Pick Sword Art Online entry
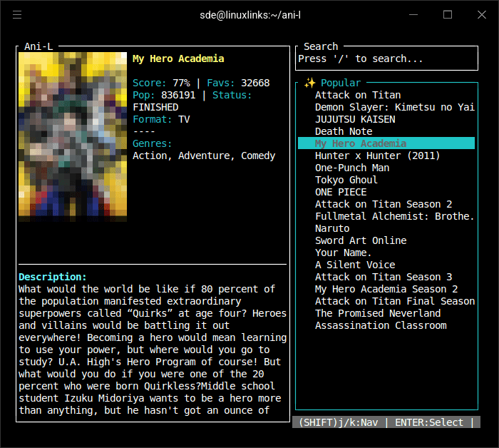The image size is (499, 448). (x=361, y=240)
